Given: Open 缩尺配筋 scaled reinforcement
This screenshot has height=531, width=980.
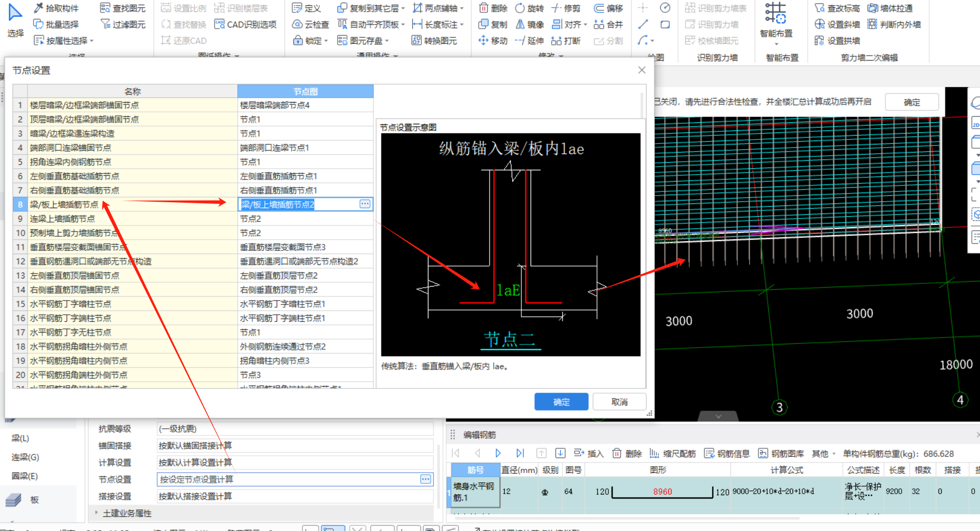Looking at the screenshot, I should 673,453.
